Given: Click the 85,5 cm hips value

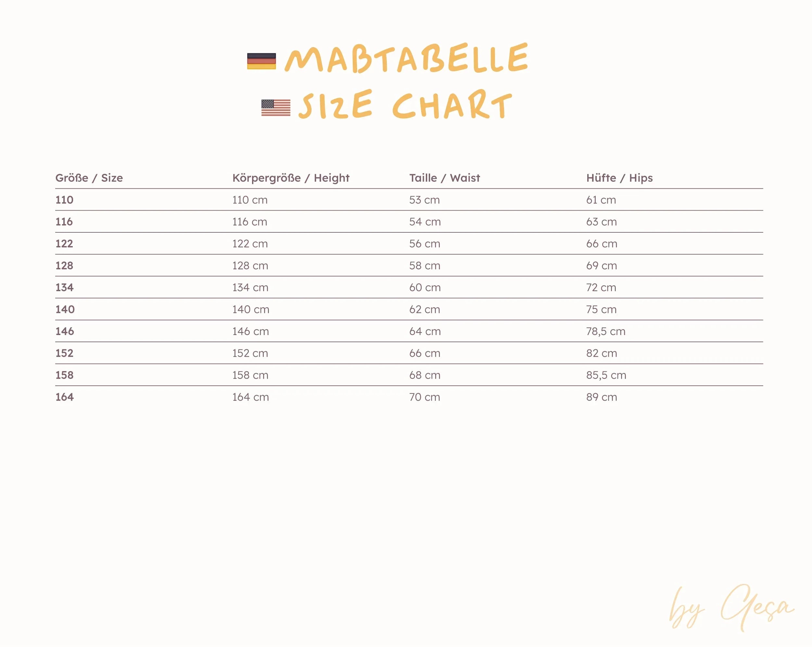Looking at the screenshot, I should [606, 375].
